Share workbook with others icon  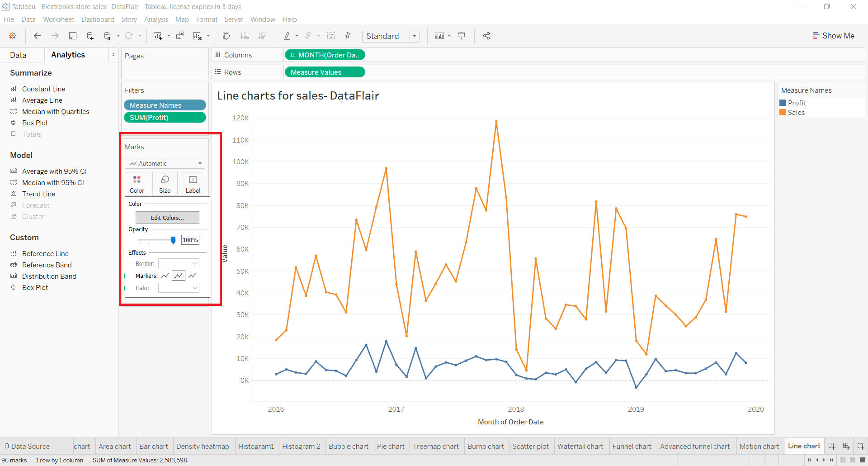[x=486, y=36]
